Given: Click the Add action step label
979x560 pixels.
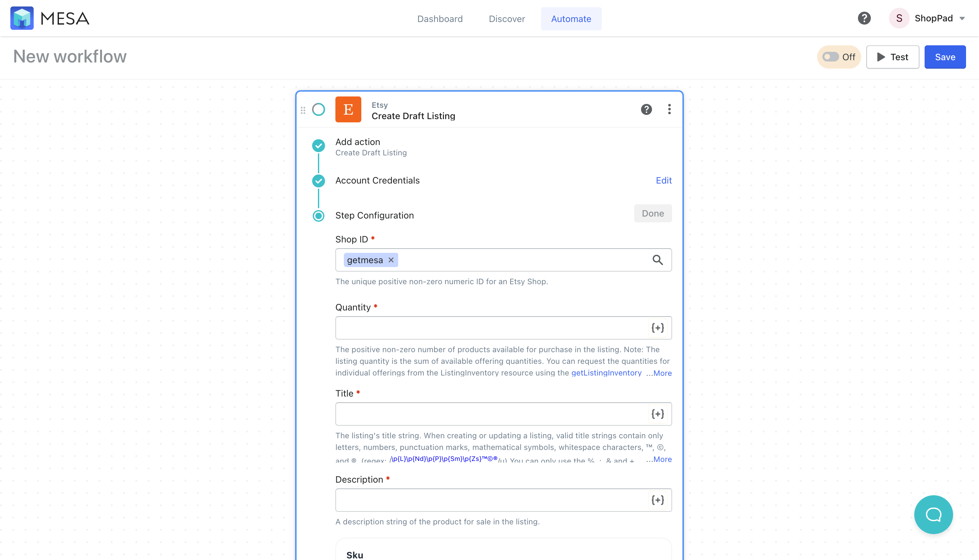Looking at the screenshot, I should point(357,141).
